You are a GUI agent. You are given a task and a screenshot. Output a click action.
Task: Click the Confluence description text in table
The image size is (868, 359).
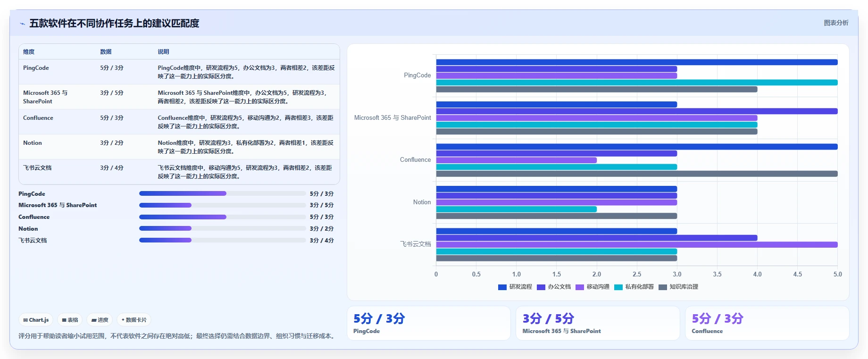click(x=246, y=122)
